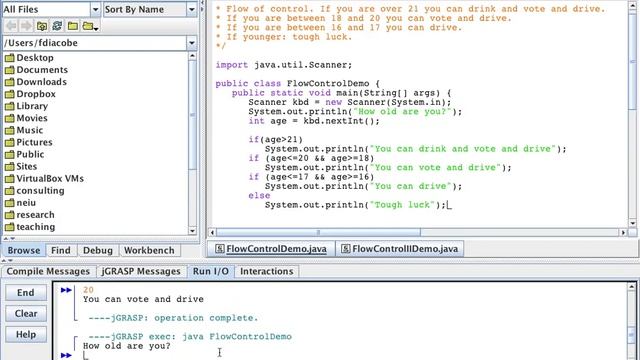Select the Library folder
The image size is (640, 360).
tap(32, 106)
